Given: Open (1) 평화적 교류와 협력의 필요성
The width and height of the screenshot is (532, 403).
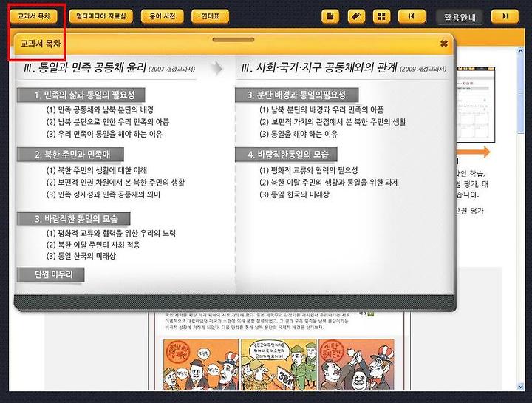Looking at the screenshot, I should pos(309,170).
